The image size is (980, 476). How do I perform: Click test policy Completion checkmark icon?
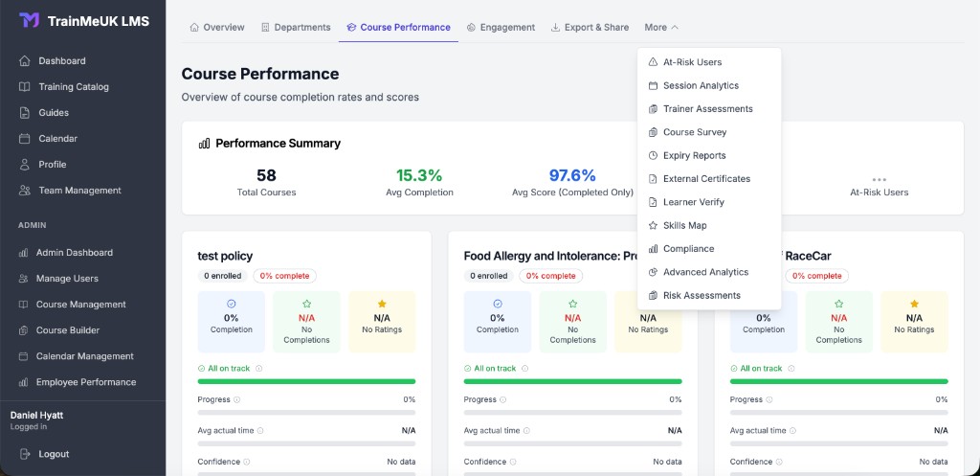point(232,304)
